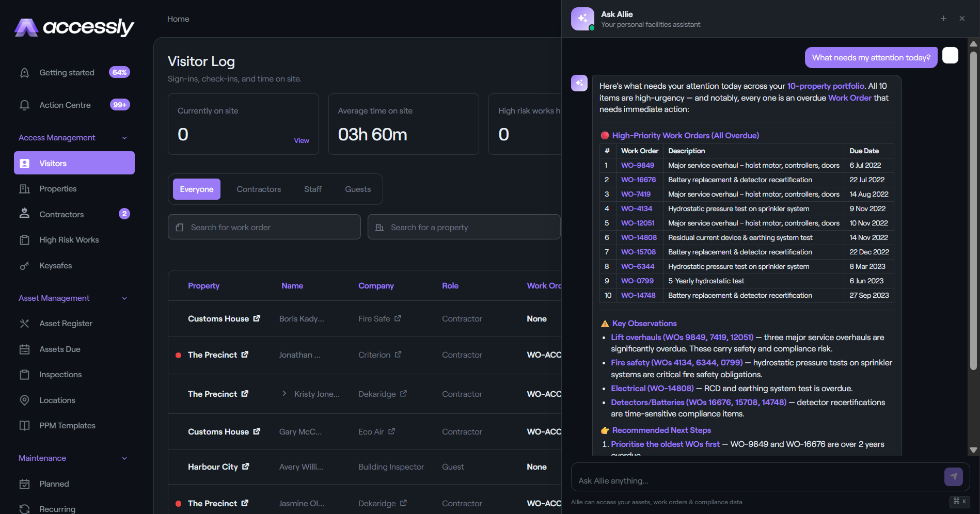
Task: Click View link under Currently on site
Action: pos(302,140)
